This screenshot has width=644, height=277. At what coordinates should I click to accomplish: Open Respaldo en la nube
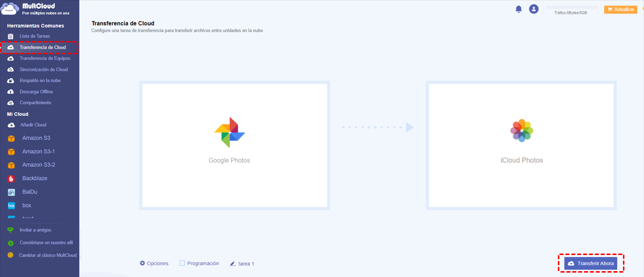click(40, 81)
